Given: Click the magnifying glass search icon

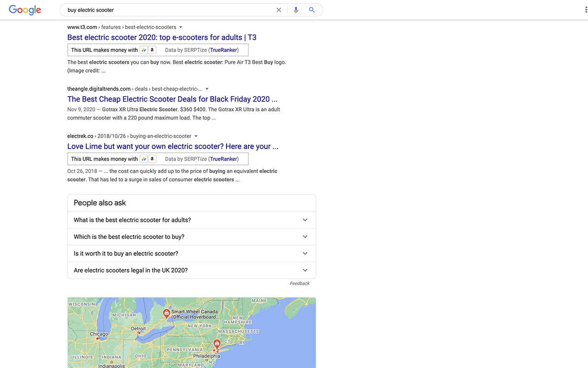Looking at the screenshot, I should [x=312, y=10].
